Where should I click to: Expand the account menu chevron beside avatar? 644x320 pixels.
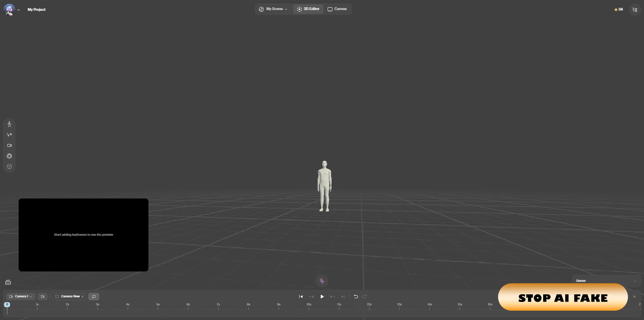(x=19, y=10)
